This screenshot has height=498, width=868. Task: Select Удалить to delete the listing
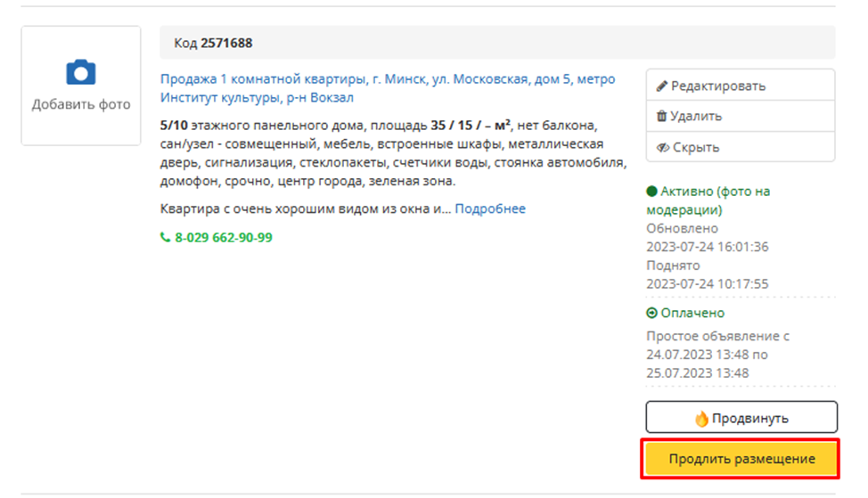pos(741,116)
